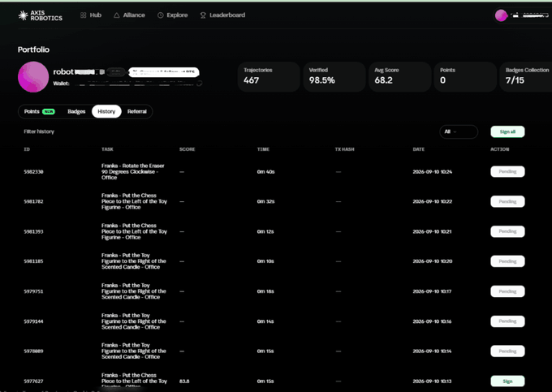Click the date 2026-09-10 10:24
Image resolution: width=552 pixels, height=392 pixels.
coord(433,172)
